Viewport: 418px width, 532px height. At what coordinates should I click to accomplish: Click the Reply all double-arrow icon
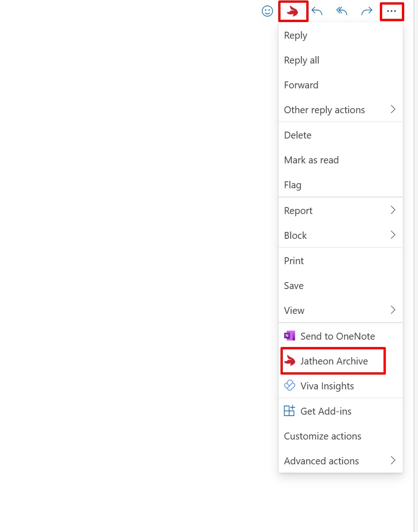pos(342,11)
